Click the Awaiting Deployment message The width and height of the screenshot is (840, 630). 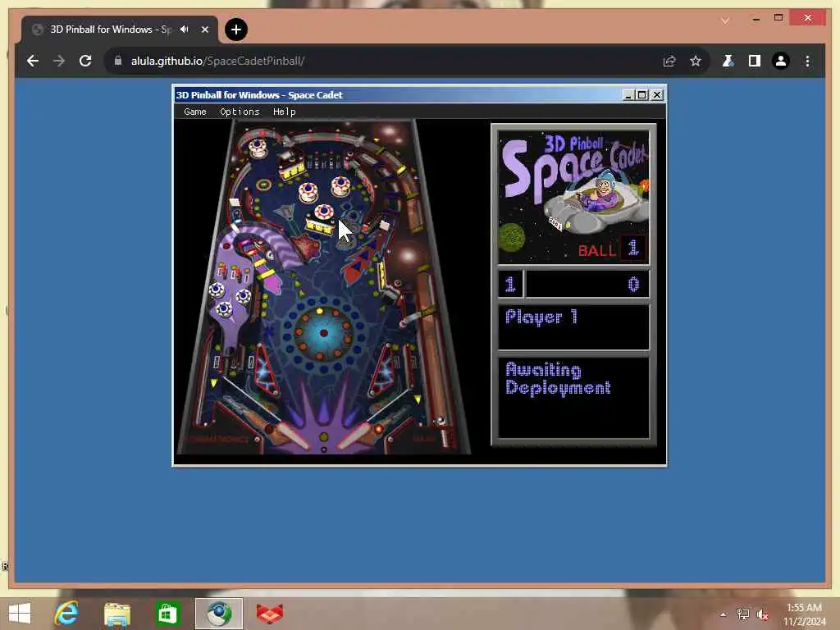(558, 379)
